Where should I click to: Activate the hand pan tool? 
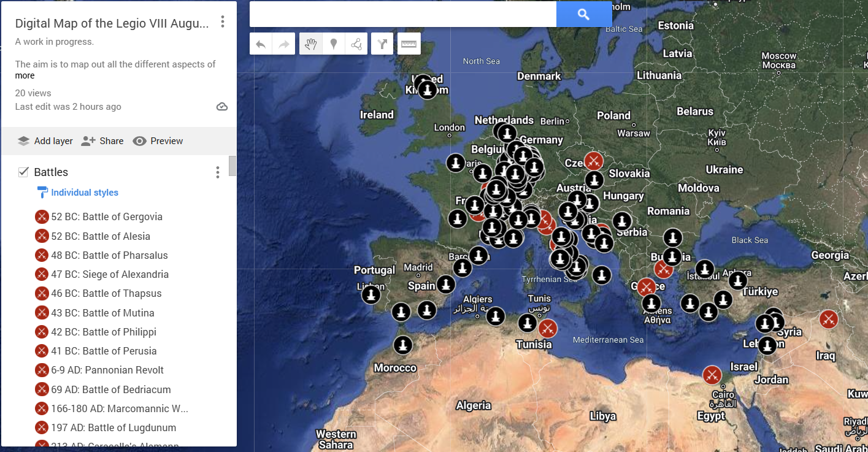(x=310, y=44)
